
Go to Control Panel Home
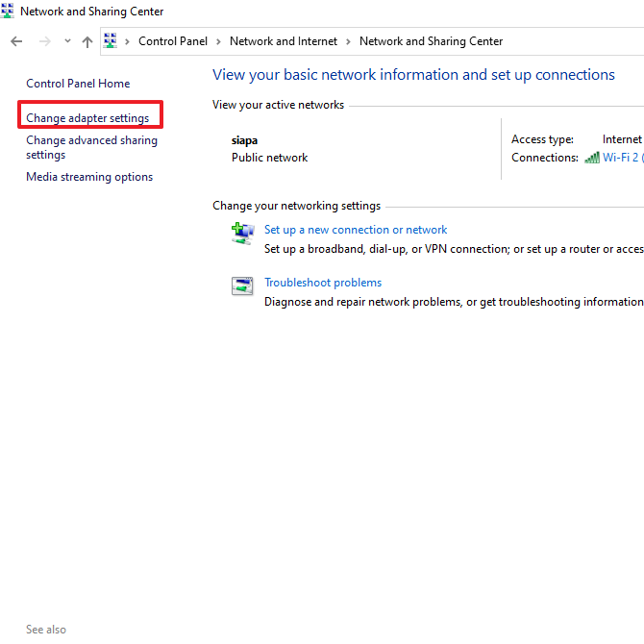pos(78,84)
